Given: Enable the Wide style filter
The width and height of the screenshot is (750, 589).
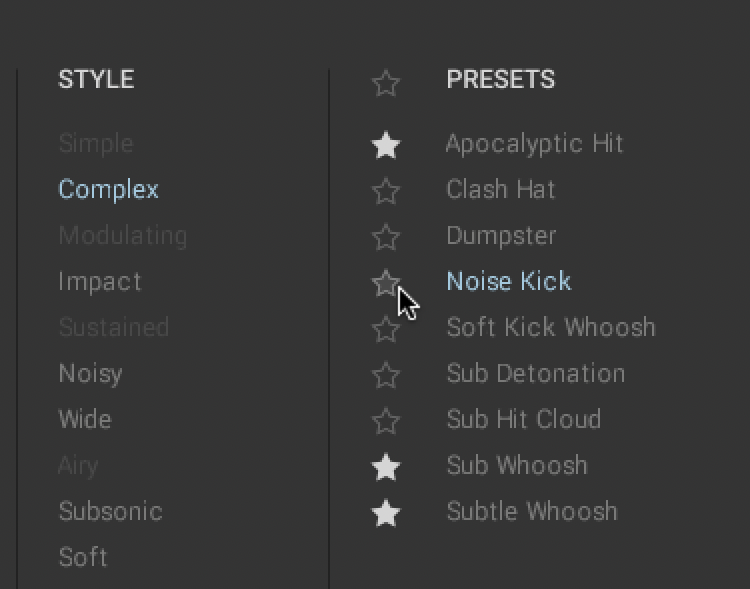Looking at the screenshot, I should coord(85,420).
